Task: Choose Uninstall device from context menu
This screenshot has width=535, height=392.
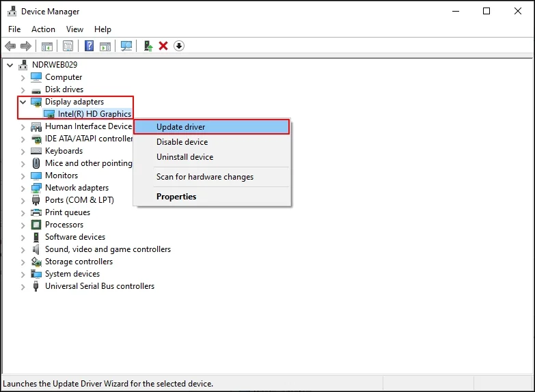Action: (184, 157)
